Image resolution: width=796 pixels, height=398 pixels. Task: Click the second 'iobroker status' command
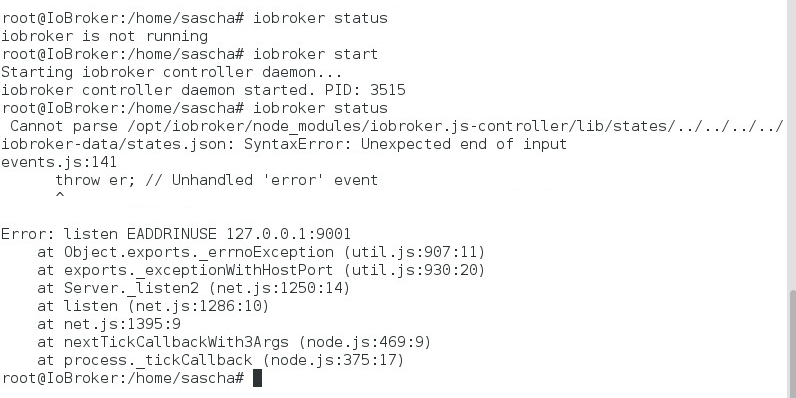[320, 108]
